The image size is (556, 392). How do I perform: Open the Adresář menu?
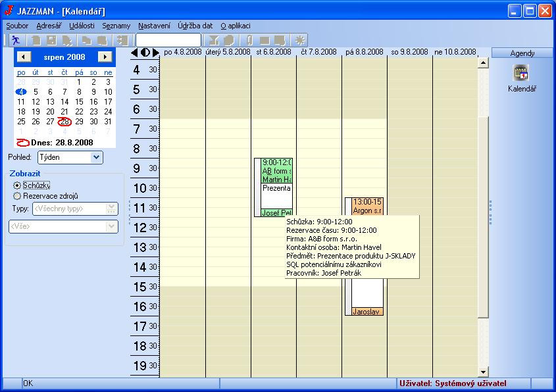[49, 26]
